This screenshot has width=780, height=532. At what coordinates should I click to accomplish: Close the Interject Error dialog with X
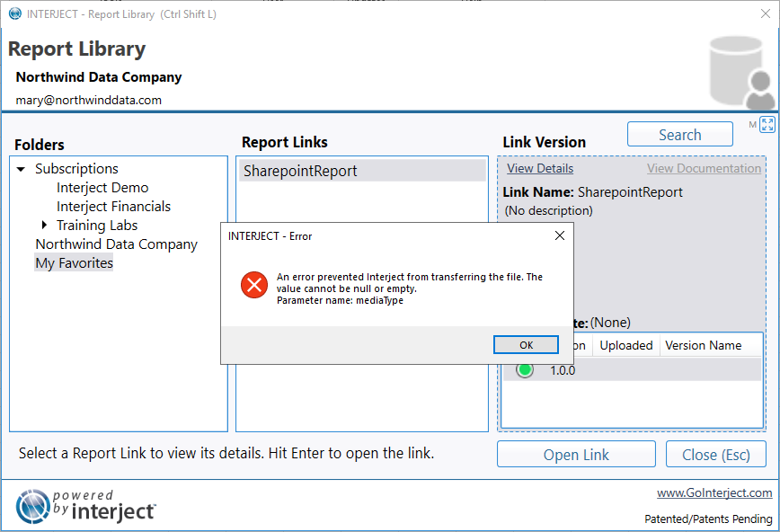[560, 235]
